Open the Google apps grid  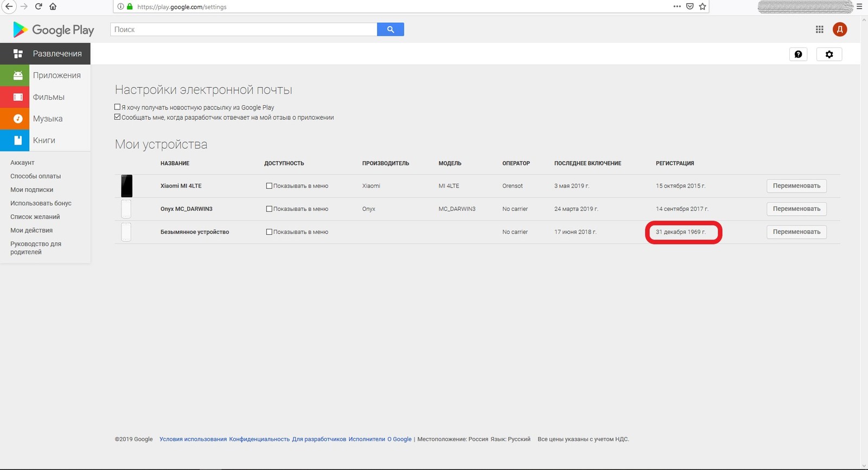click(x=819, y=29)
